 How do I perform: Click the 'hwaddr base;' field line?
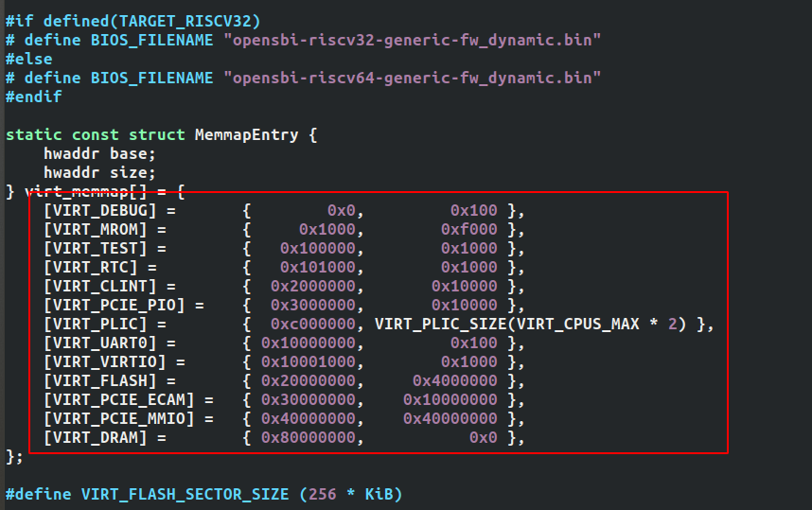[x=99, y=153]
